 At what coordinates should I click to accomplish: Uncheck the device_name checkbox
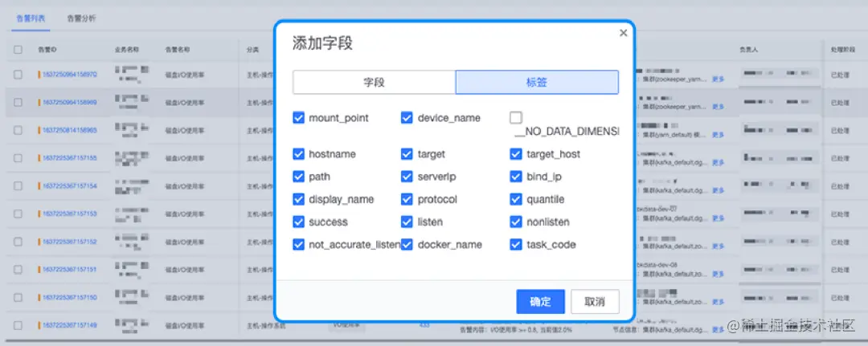point(407,118)
